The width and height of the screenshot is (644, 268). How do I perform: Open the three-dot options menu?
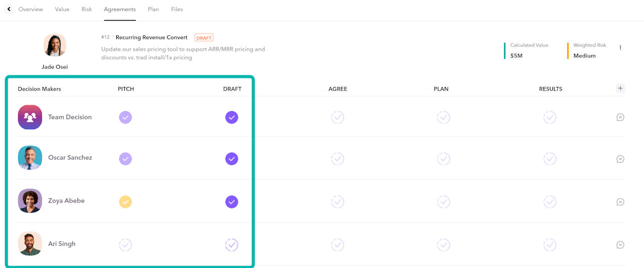[620, 48]
